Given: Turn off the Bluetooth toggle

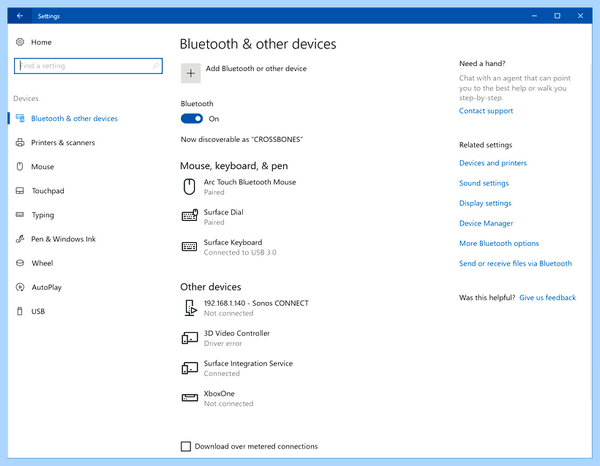Looking at the screenshot, I should coord(192,119).
